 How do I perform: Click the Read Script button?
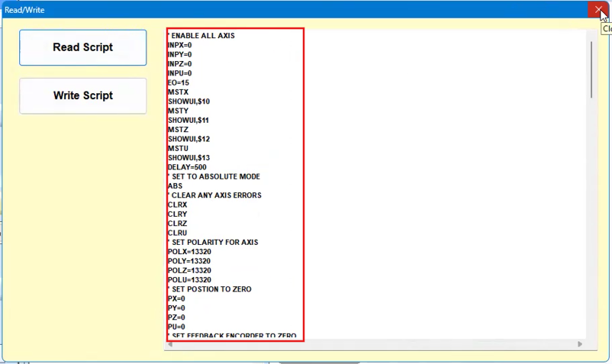(x=82, y=47)
